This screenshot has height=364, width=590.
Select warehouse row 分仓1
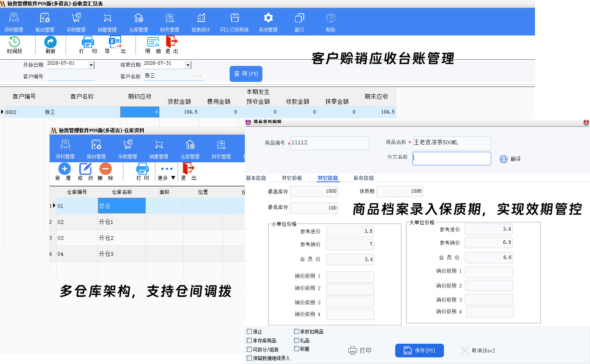[x=147, y=222]
